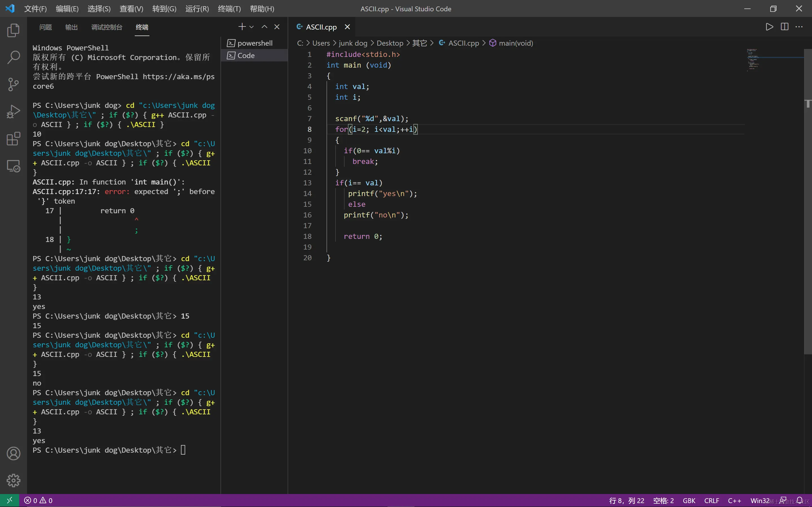Open the Explorer view in activity bar
The image size is (812, 507).
click(x=14, y=30)
